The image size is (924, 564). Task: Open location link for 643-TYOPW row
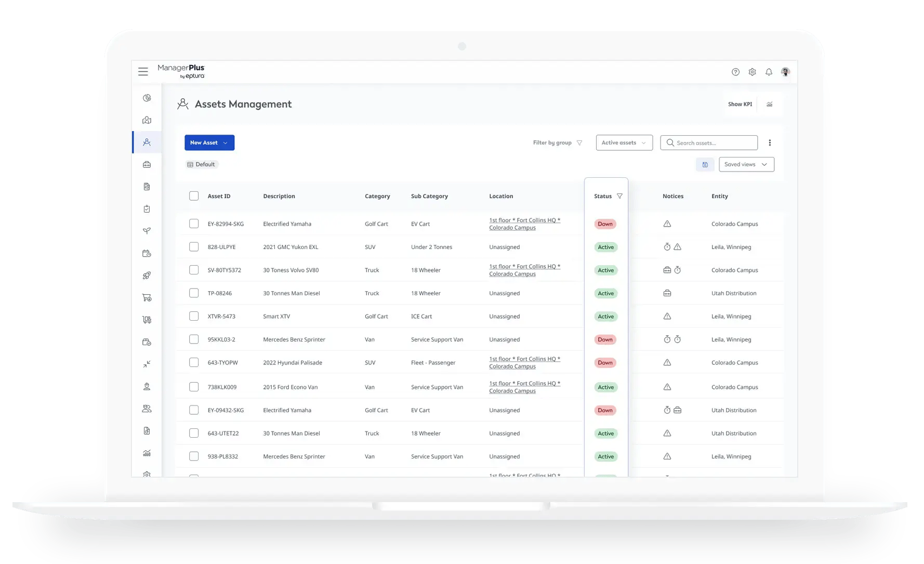point(524,363)
